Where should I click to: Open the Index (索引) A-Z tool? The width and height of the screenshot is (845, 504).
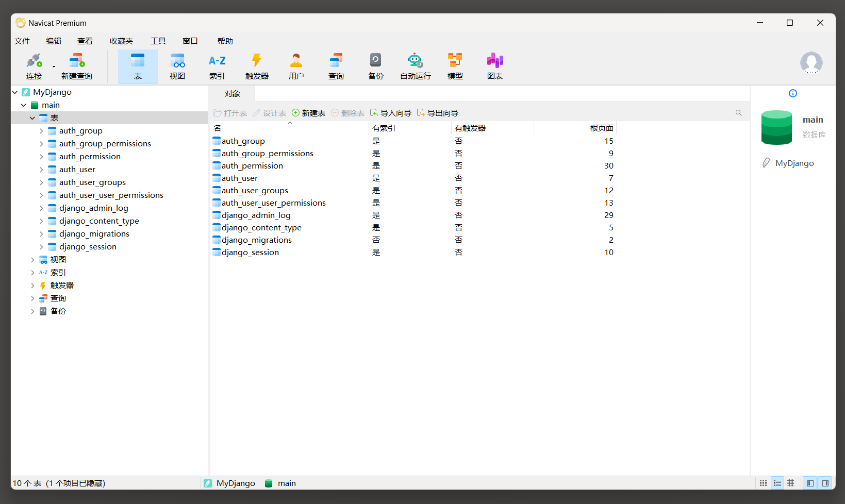(x=217, y=66)
